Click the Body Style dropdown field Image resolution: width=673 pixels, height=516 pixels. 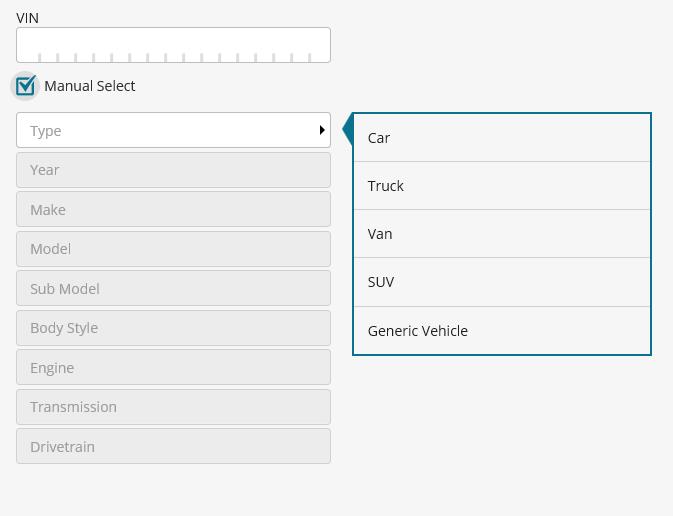tap(173, 328)
